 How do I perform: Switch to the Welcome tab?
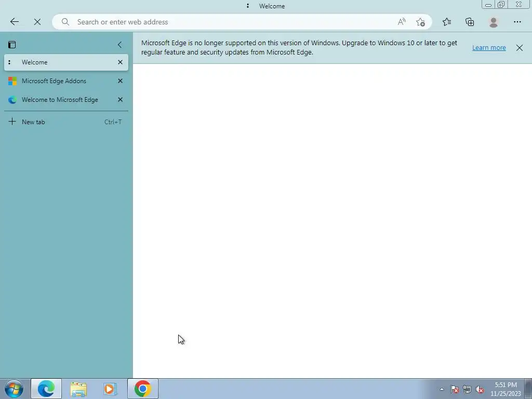pyautogui.click(x=66, y=62)
